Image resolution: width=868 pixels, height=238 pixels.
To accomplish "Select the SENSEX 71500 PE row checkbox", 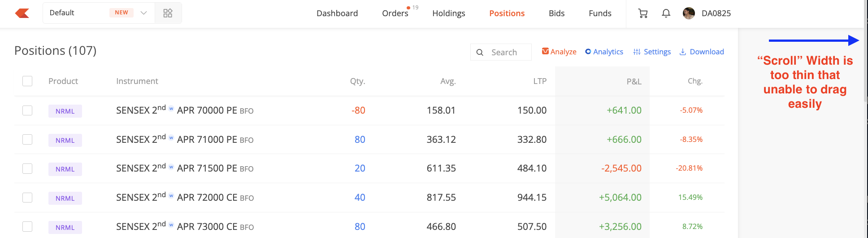I will (27, 168).
